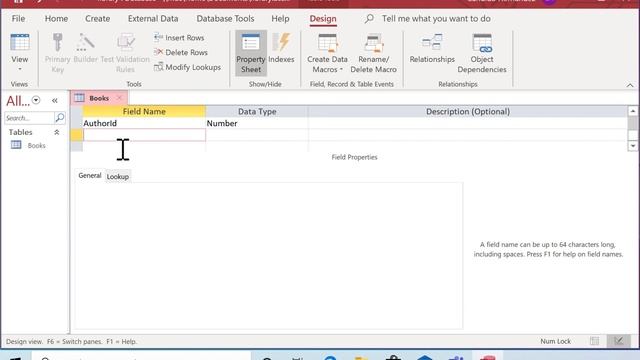Open the navigation pane All Access Objects dropdown
The width and height of the screenshot is (640, 360).
[x=36, y=100]
